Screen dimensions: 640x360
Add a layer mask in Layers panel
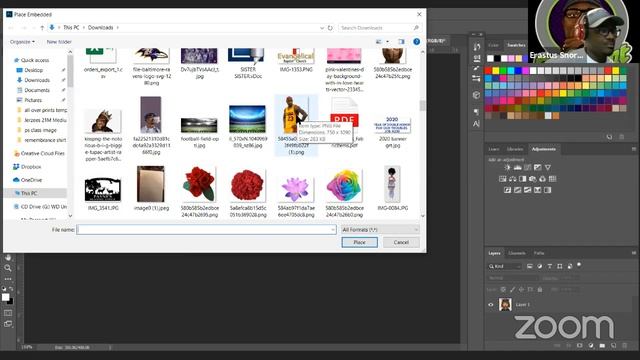point(580,345)
